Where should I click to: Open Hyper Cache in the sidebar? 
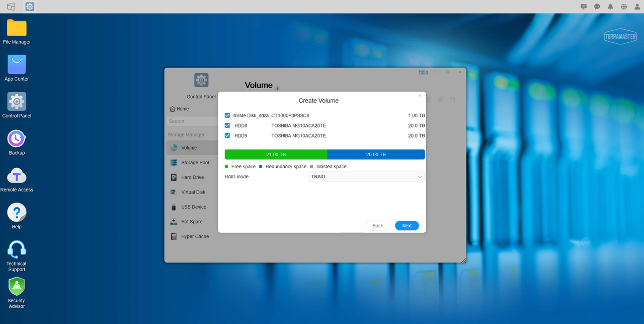coord(192,236)
